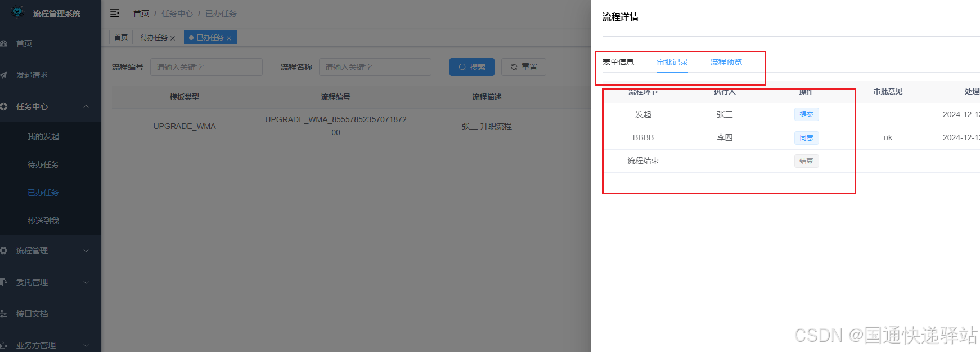The width and height of the screenshot is (980, 352).
Task: Click the 流程结束 step cell
Action: click(x=643, y=161)
